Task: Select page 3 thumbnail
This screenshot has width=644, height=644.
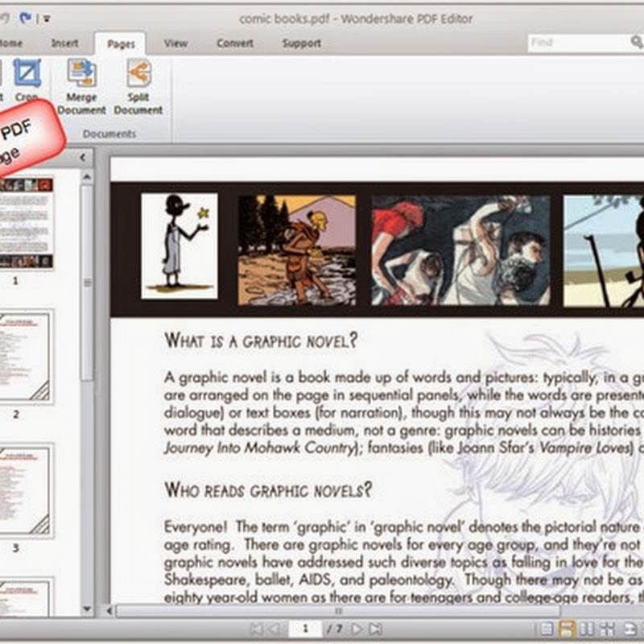Action: coord(25,490)
